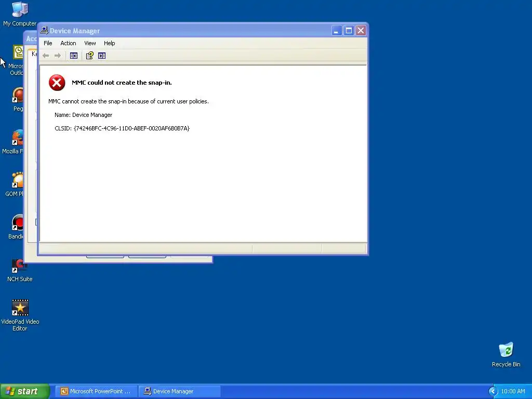Expand the system tray hidden icons arrow
The width and height of the screenshot is (532, 399).
click(493, 391)
